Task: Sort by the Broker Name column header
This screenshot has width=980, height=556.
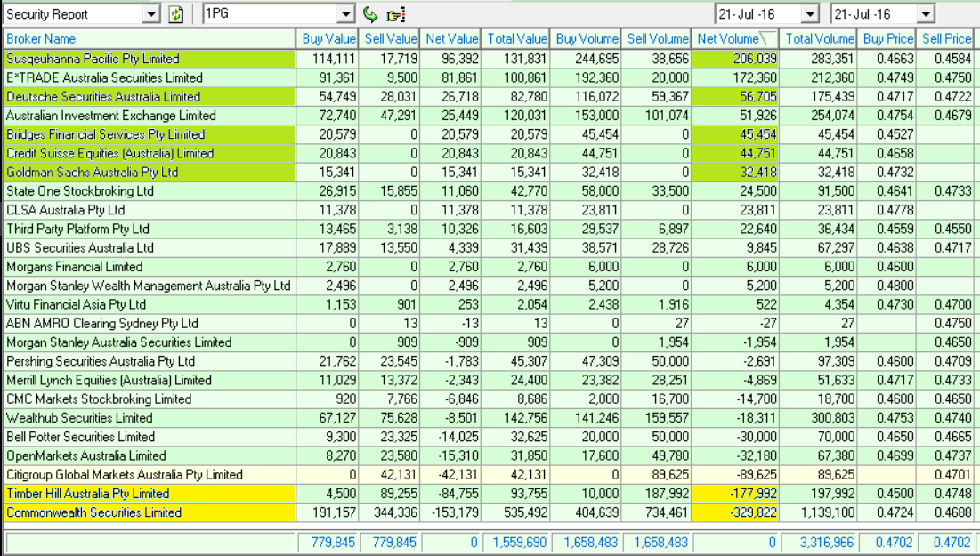Action: (149, 39)
